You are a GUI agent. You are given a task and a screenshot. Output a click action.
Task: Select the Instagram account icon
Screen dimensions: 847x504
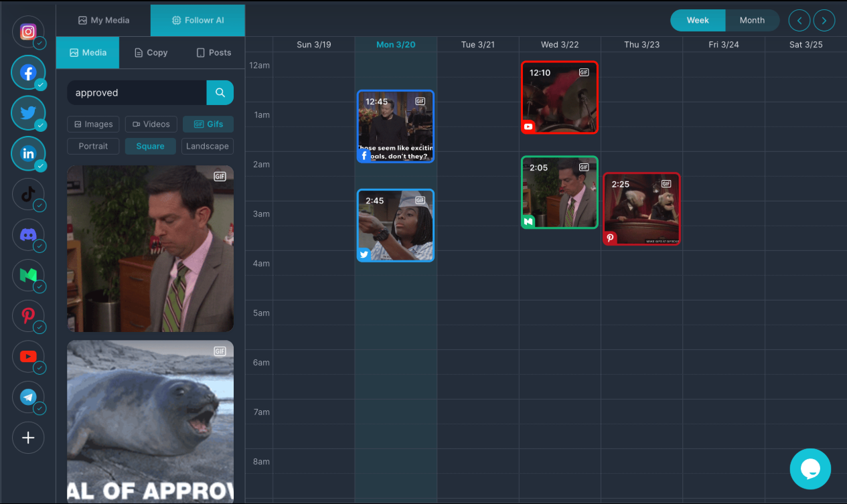point(28,32)
